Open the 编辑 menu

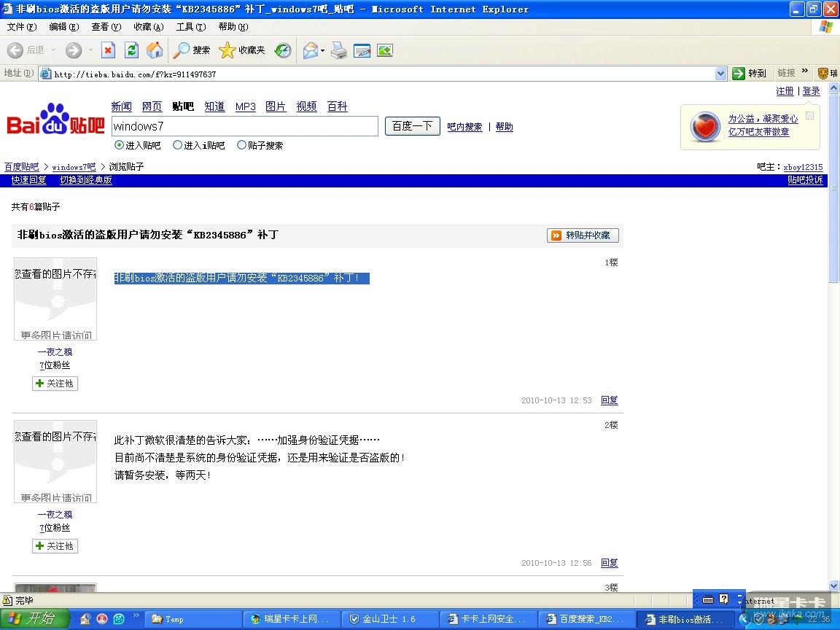[63, 27]
